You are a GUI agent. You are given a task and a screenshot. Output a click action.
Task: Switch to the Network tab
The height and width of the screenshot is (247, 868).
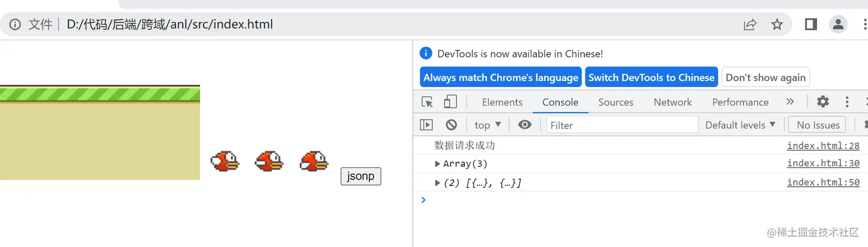pyautogui.click(x=672, y=102)
